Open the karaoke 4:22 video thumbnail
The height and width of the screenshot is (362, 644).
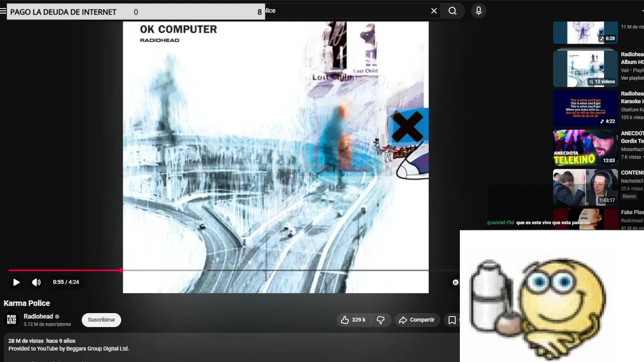pos(585,108)
